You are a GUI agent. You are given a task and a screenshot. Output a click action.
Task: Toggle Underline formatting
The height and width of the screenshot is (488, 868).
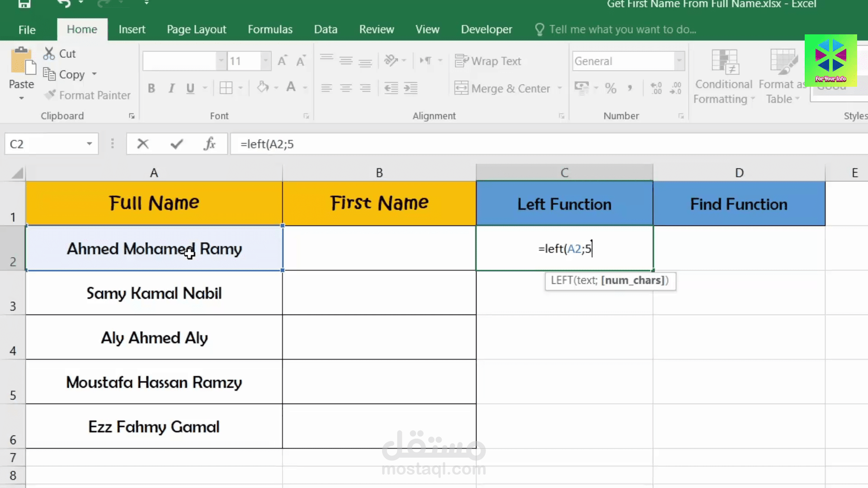pyautogui.click(x=190, y=89)
